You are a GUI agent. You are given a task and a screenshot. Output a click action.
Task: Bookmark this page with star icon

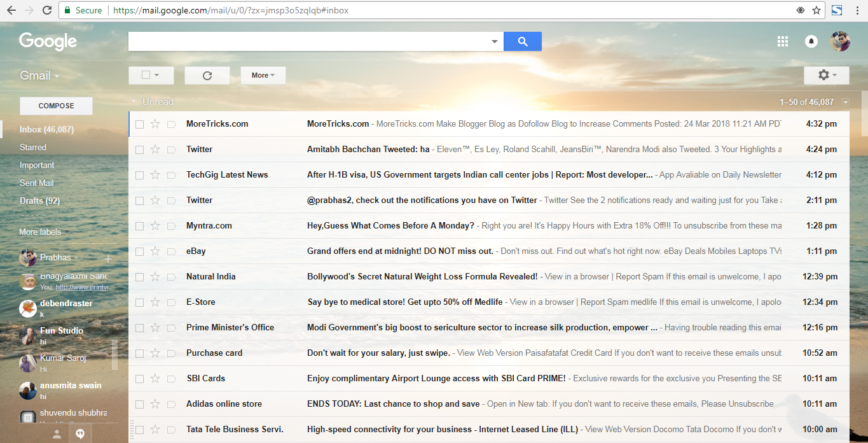pos(817,10)
